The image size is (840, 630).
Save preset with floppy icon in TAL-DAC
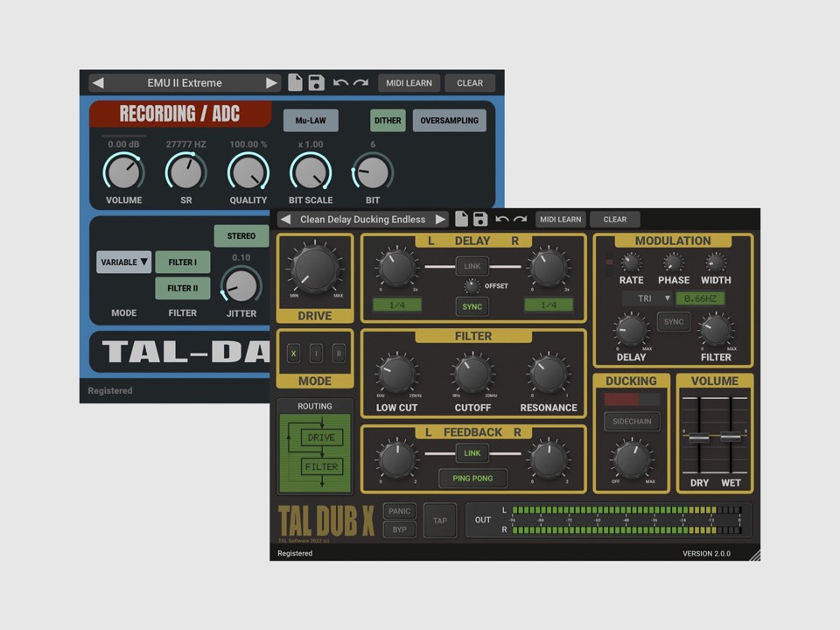point(316,82)
